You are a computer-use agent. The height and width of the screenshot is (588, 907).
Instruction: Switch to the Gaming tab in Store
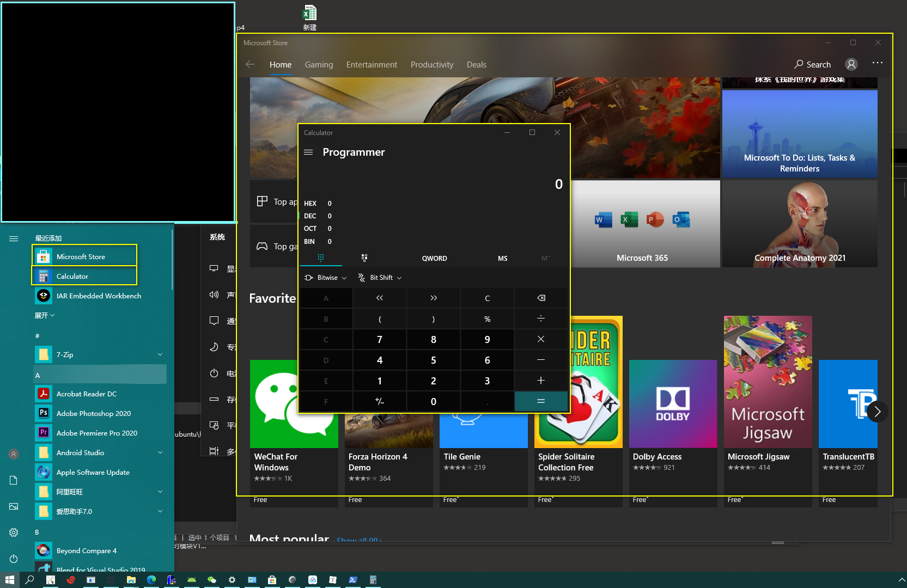point(319,65)
